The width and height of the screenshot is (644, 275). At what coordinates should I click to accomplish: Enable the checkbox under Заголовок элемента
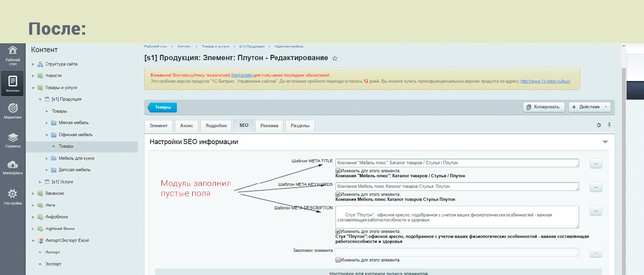[338, 260]
